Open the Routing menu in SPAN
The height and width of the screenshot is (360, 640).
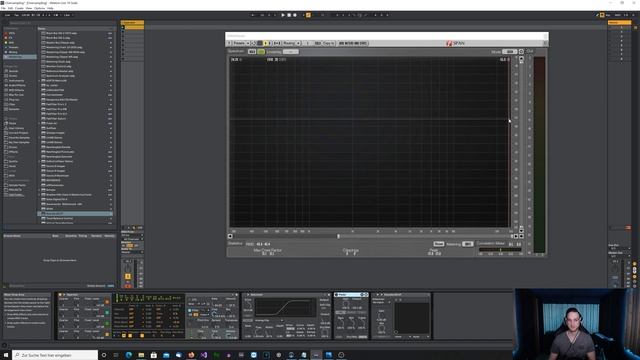click(x=291, y=43)
